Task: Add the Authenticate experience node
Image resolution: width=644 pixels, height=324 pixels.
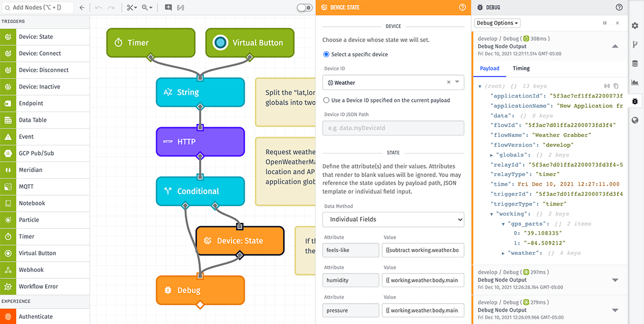Action: (x=45, y=316)
